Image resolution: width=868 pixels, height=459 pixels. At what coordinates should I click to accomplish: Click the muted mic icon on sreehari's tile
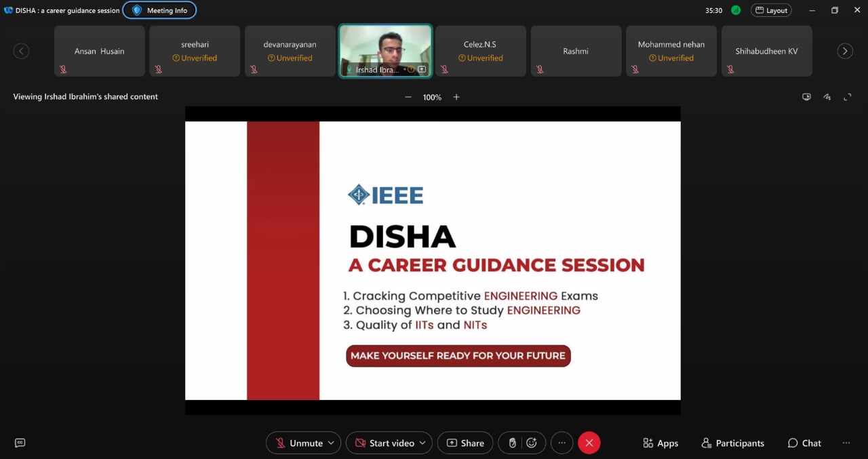[158, 69]
